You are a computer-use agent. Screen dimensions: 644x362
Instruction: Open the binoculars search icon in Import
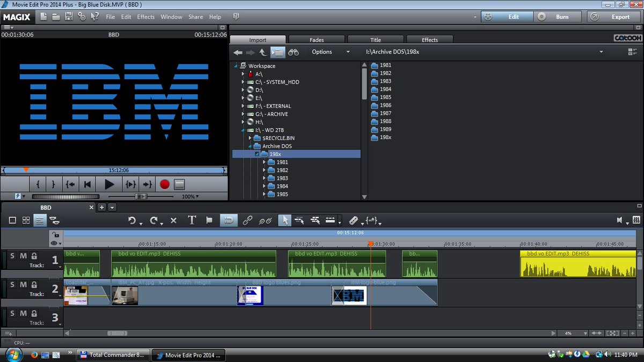[x=293, y=52]
